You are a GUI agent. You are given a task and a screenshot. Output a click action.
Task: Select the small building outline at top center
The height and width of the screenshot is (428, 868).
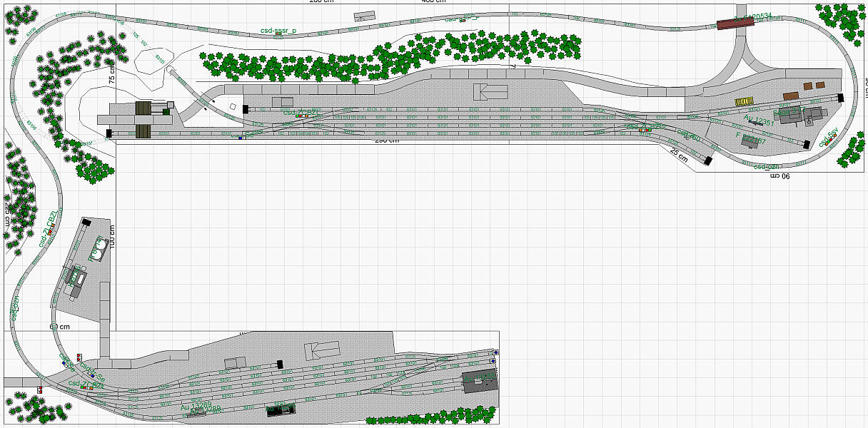(365, 16)
